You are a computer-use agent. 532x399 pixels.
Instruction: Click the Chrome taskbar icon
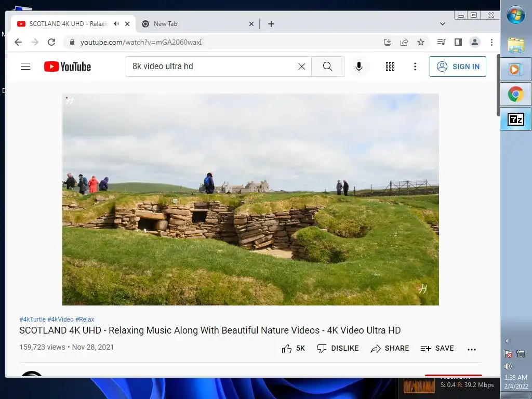click(516, 94)
